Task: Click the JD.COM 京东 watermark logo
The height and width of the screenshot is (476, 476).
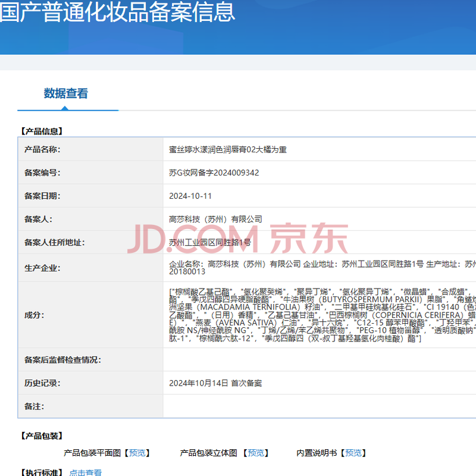Action: pos(238,238)
